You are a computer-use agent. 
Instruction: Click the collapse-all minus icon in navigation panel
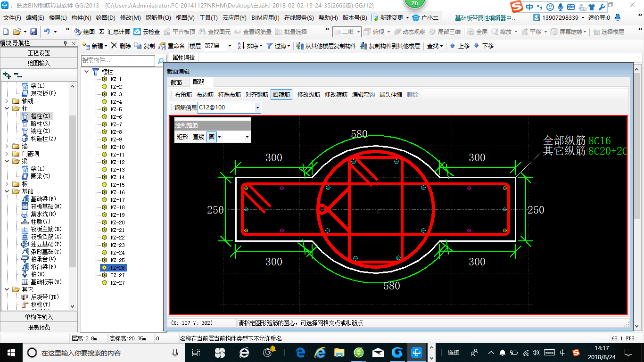click(x=18, y=75)
